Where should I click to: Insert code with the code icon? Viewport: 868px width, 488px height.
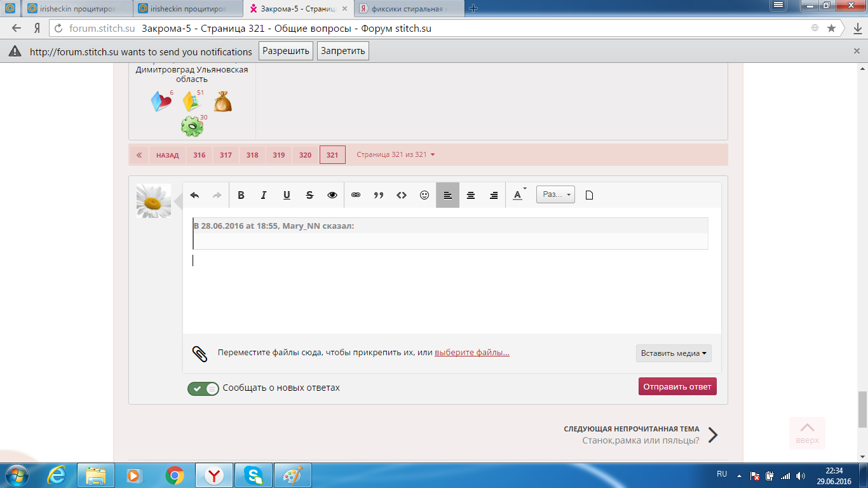coord(402,195)
